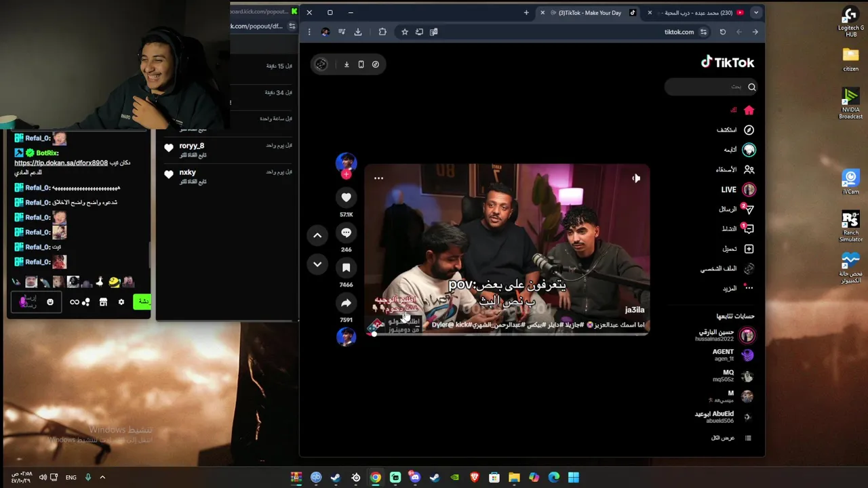Open the tip.dokan.sa link in Kick chat

[61, 163]
